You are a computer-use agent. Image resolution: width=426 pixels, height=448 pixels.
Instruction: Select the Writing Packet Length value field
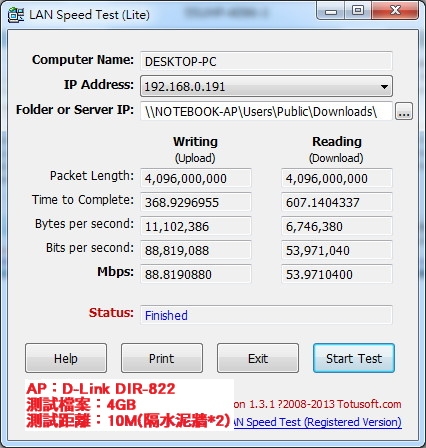click(x=196, y=178)
